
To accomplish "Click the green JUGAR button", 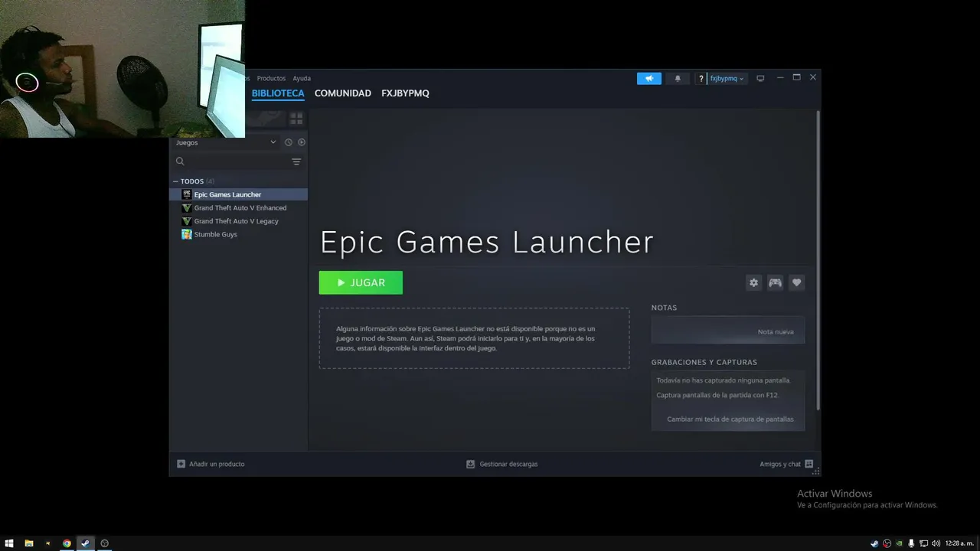I will [x=361, y=282].
